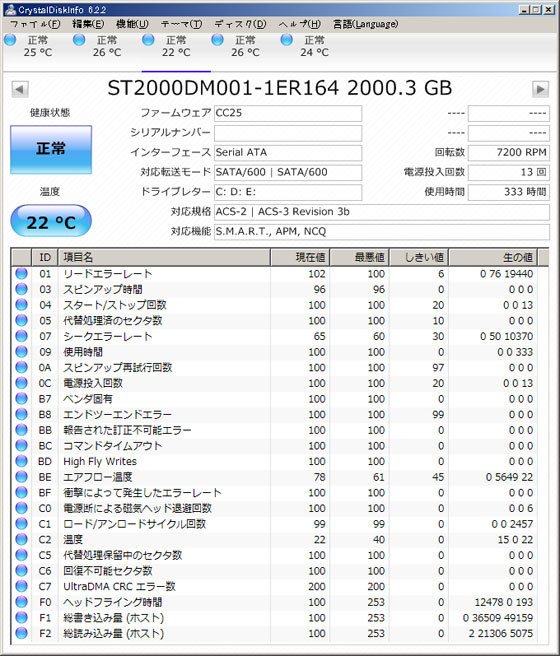Image resolution: width=560 pixels, height=656 pixels.
Task: Go to next disk with right arrow
Action: [540, 89]
